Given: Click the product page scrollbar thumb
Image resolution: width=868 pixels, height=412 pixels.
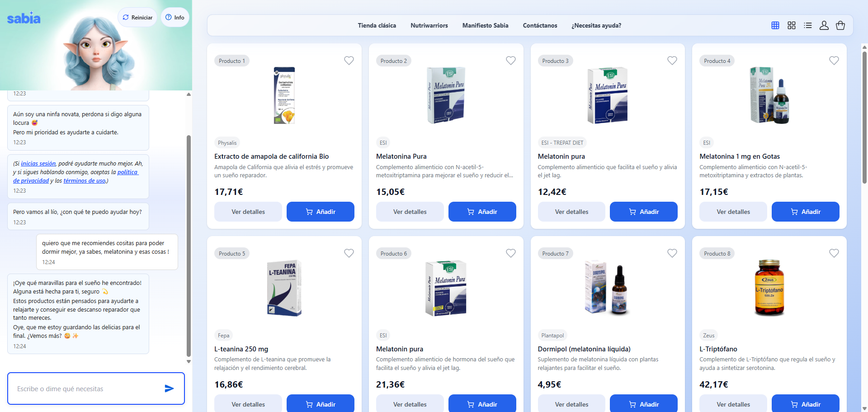Looking at the screenshot, I should tap(864, 118).
